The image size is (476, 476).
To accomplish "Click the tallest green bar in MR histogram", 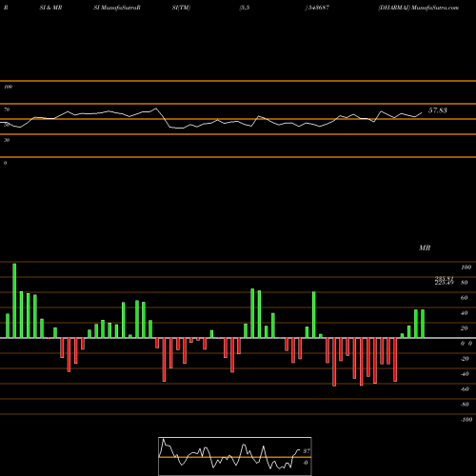I will click(x=14, y=301).
